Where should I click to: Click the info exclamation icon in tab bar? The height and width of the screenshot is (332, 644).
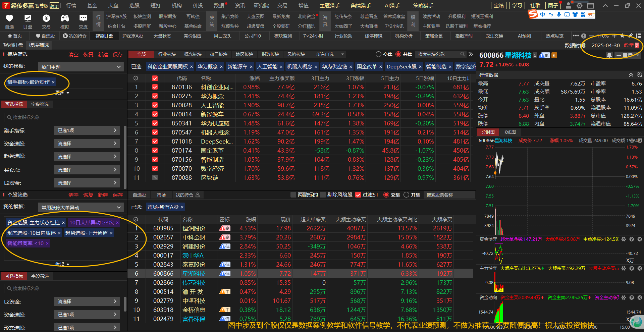tap(584, 36)
